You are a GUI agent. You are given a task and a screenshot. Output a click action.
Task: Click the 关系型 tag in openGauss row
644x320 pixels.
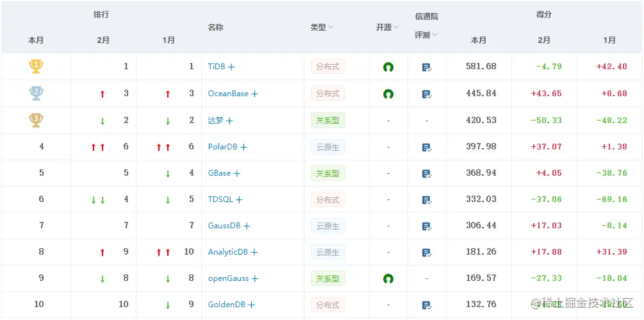coord(327,278)
